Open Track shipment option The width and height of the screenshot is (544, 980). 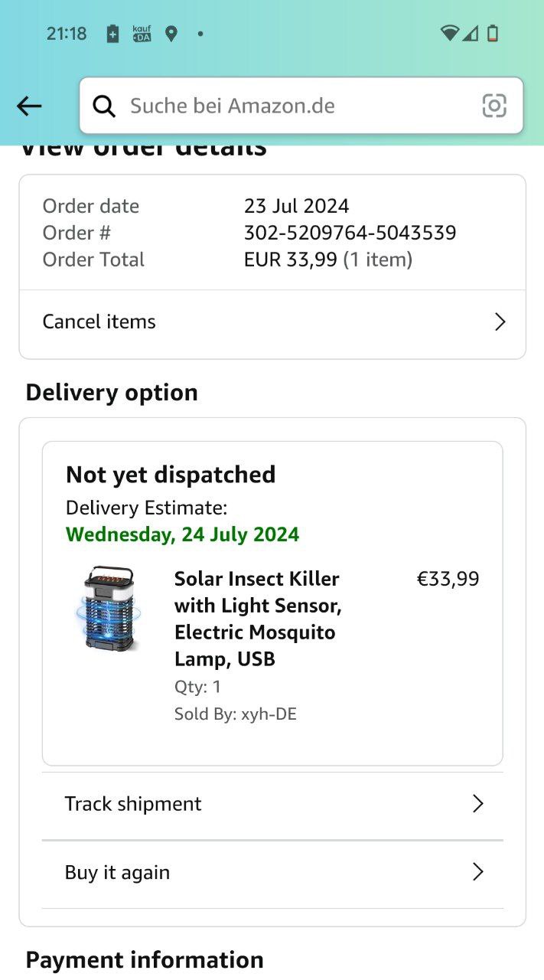[x=133, y=803]
